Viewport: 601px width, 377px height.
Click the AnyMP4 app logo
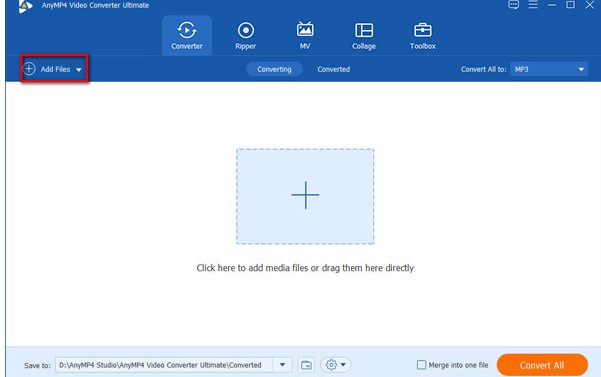pos(25,6)
